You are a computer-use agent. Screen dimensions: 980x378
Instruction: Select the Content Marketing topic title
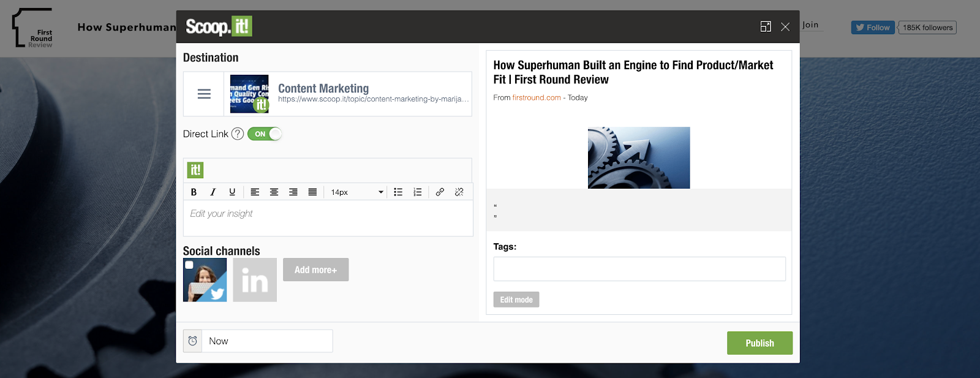(323, 88)
